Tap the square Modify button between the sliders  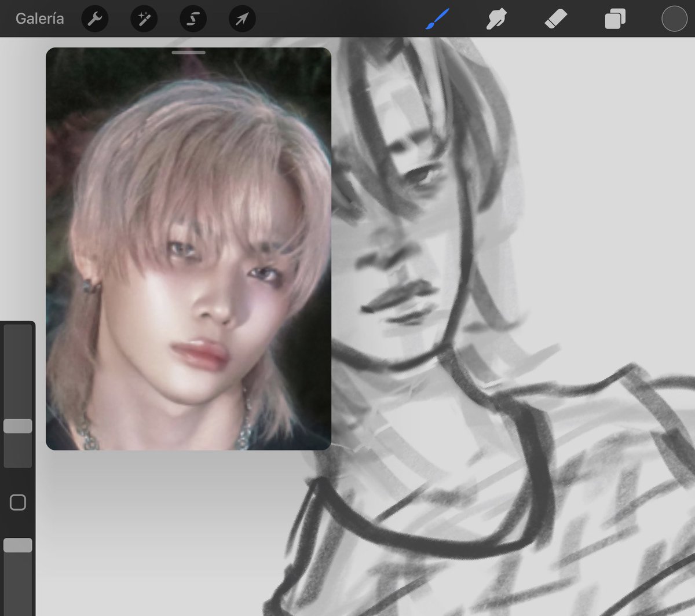pyautogui.click(x=18, y=503)
